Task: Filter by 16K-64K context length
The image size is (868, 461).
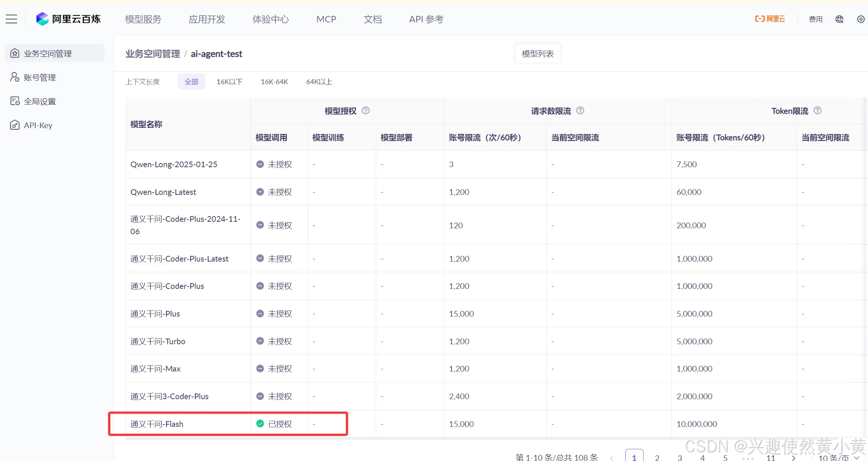Action: [274, 82]
